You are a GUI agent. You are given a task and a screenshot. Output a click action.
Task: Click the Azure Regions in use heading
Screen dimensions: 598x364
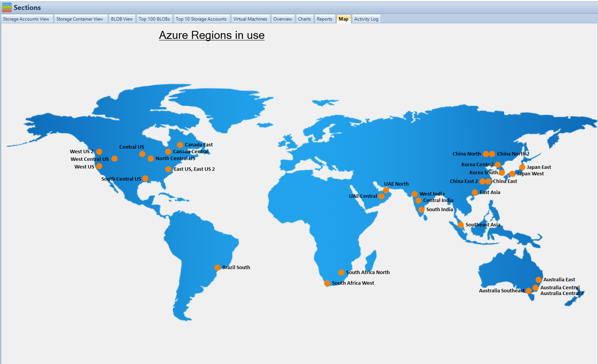coord(212,35)
